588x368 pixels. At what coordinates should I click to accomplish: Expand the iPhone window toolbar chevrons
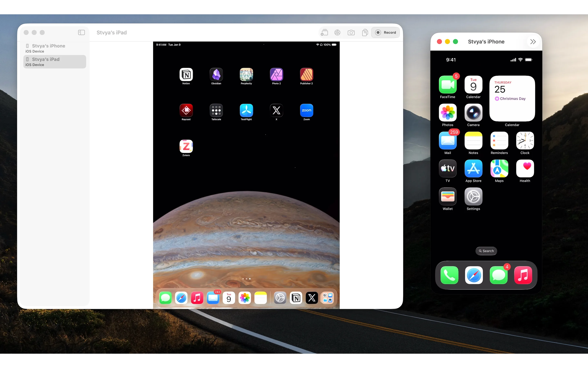coord(533,42)
